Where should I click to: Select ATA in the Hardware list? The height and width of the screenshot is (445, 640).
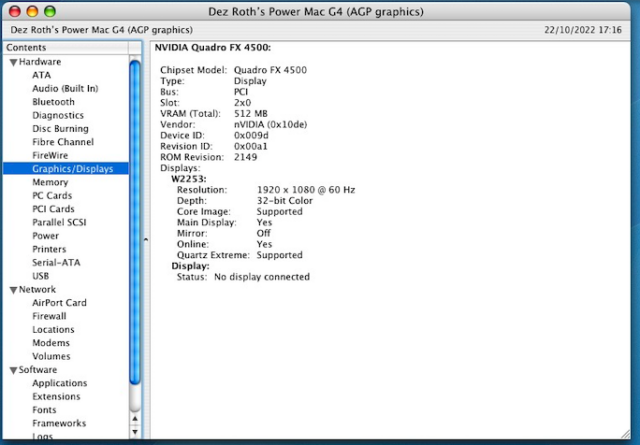(x=42, y=75)
